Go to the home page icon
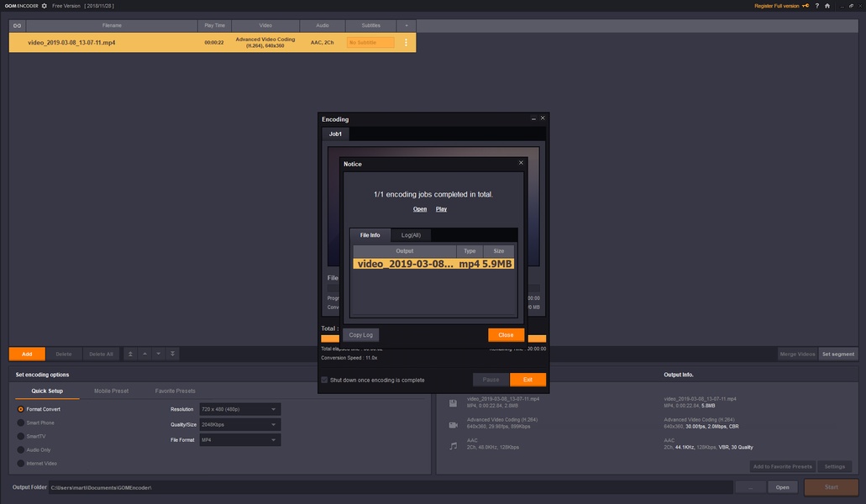Viewport: 866px width, 504px height. click(827, 6)
